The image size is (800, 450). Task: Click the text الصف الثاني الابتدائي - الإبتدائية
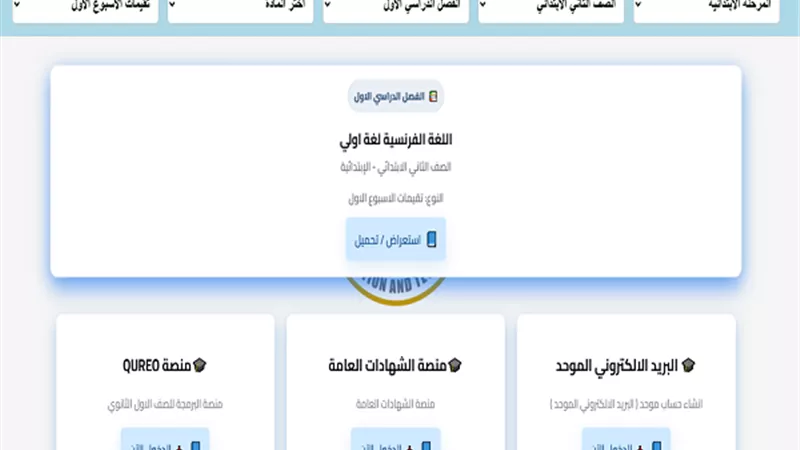point(396,167)
